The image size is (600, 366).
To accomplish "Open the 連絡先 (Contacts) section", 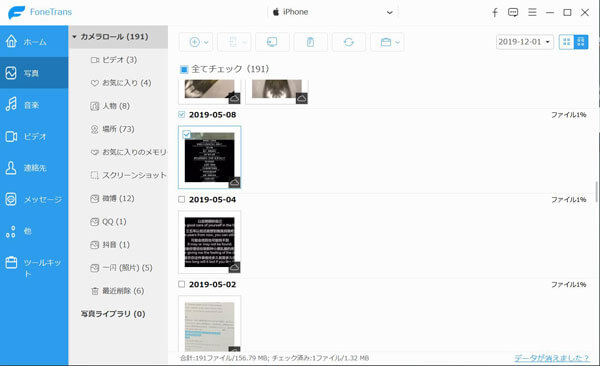I will (x=34, y=168).
